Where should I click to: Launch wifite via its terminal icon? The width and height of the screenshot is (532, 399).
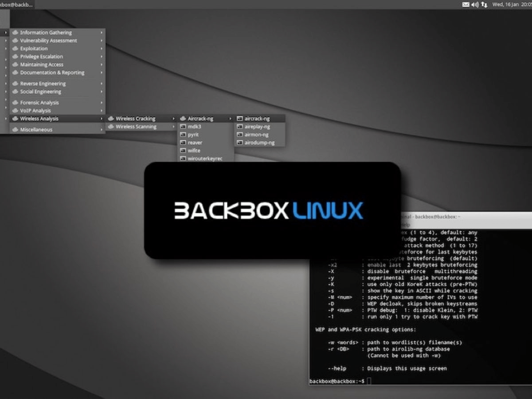tap(183, 151)
